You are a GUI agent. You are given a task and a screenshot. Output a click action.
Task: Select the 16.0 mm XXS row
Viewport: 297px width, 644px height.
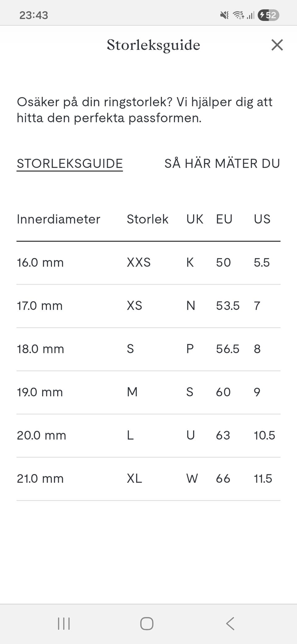[x=148, y=263]
